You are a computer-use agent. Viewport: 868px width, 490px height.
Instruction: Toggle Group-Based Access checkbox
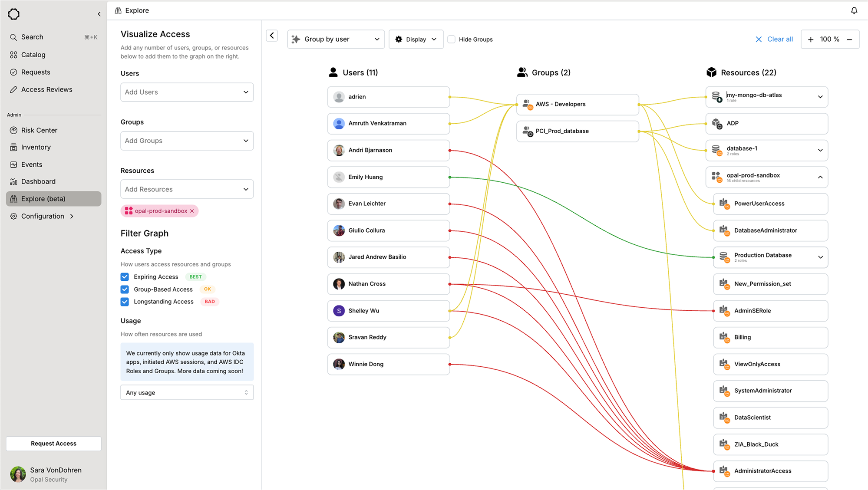pos(125,289)
